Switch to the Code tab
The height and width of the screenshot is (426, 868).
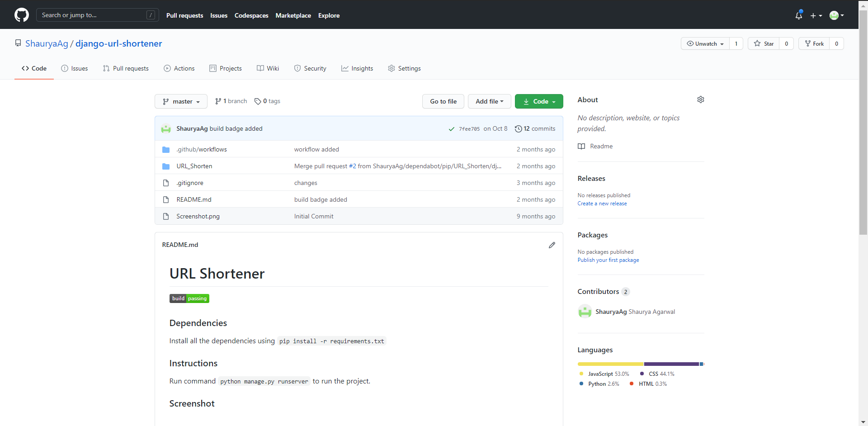pyautogui.click(x=34, y=68)
